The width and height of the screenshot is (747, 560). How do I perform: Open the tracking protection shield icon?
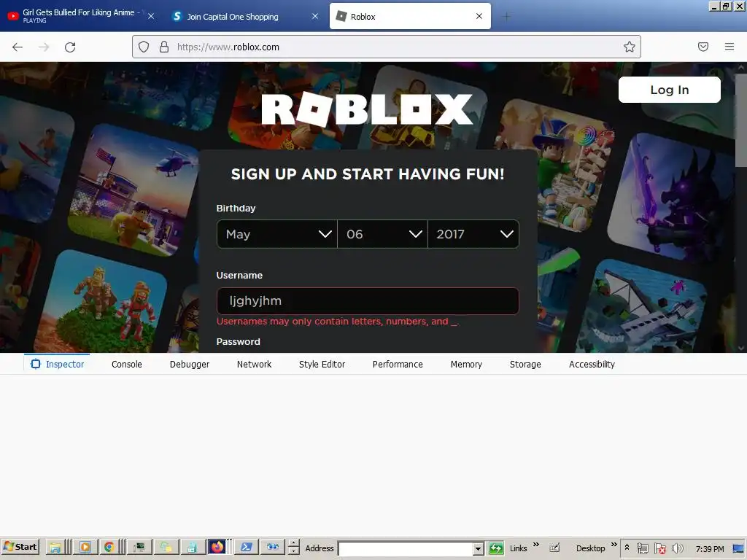click(144, 47)
